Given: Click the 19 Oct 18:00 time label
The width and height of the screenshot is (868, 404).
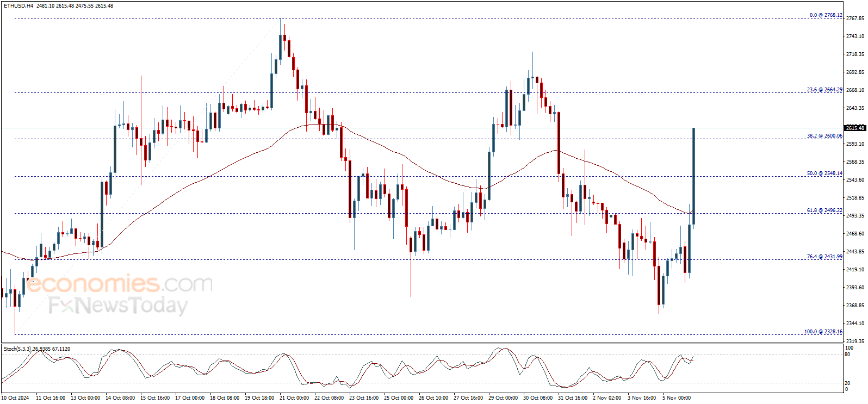Looking at the screenshot, I should [259, 398].
